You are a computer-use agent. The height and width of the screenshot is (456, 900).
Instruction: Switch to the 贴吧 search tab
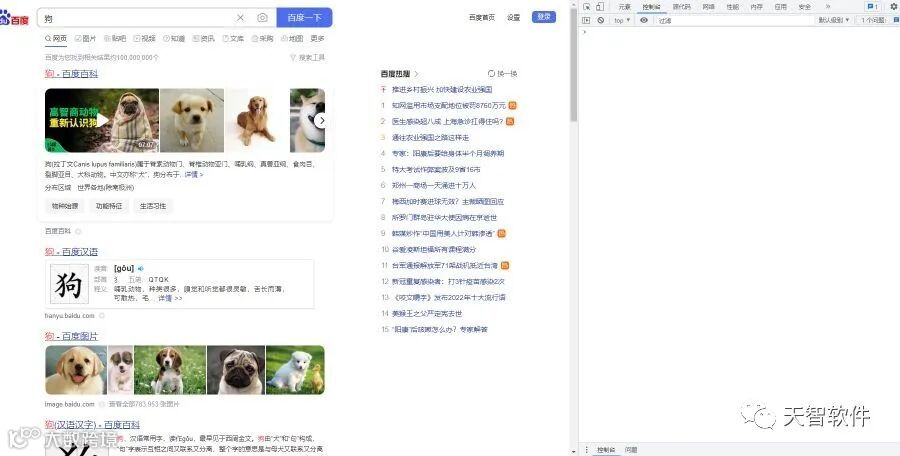coord(115,38)
